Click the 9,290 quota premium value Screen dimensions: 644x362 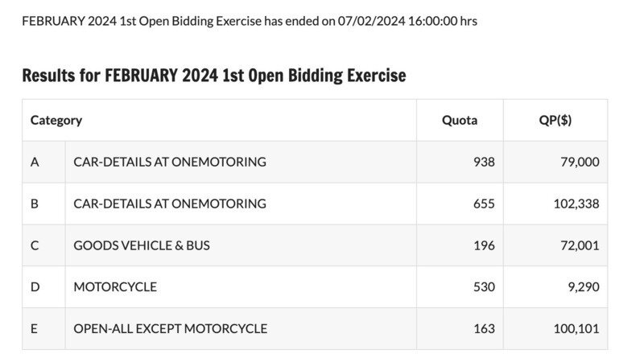point(583,286)
